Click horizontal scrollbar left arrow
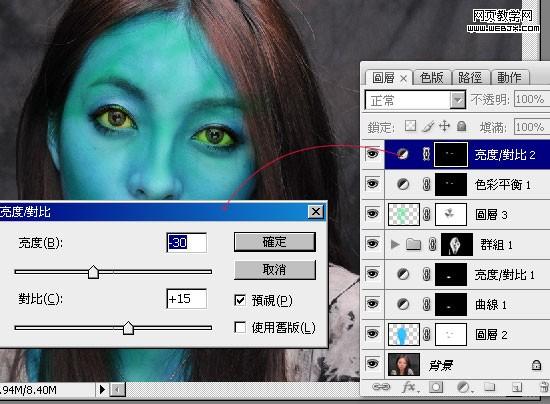This screenshot has width=550, height=404. [x=118, y=389]
